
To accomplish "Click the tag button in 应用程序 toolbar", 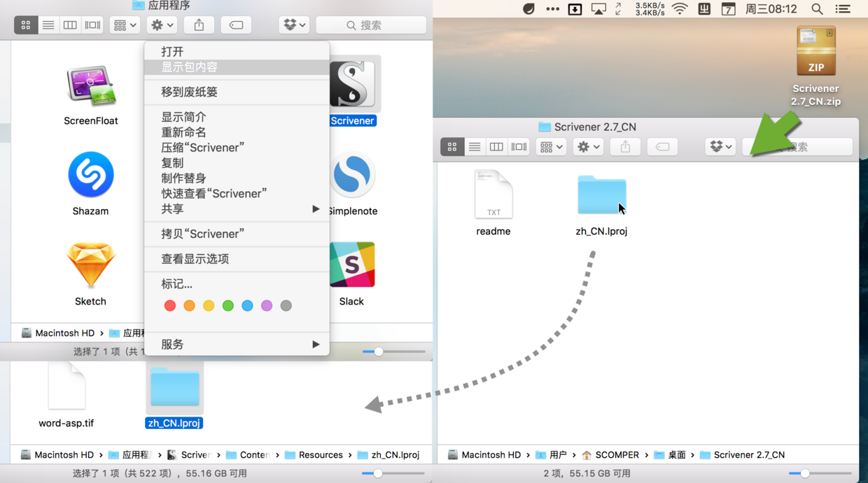I will coord(236,25).
